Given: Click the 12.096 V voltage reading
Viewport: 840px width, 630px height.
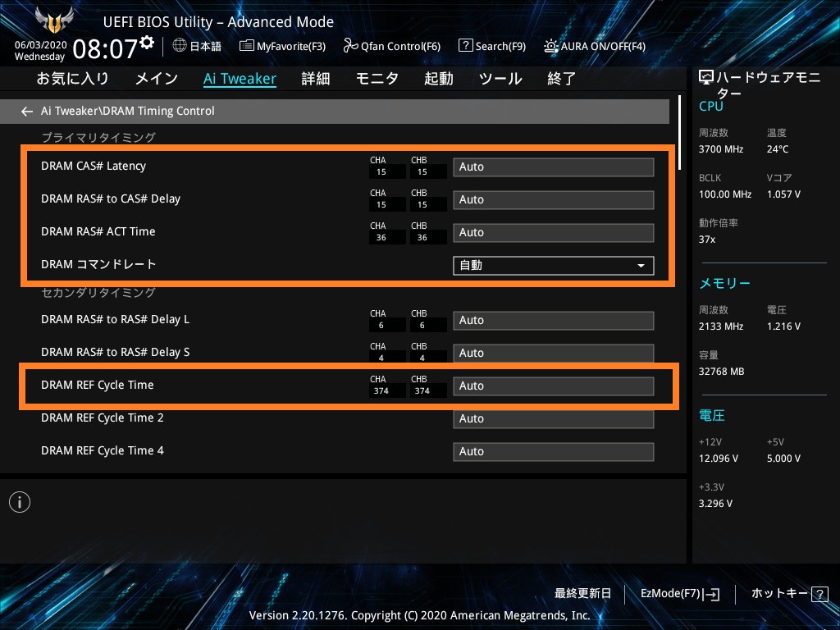Looking at the screenshot, I should pyautogui.click(x=718, y=459).
